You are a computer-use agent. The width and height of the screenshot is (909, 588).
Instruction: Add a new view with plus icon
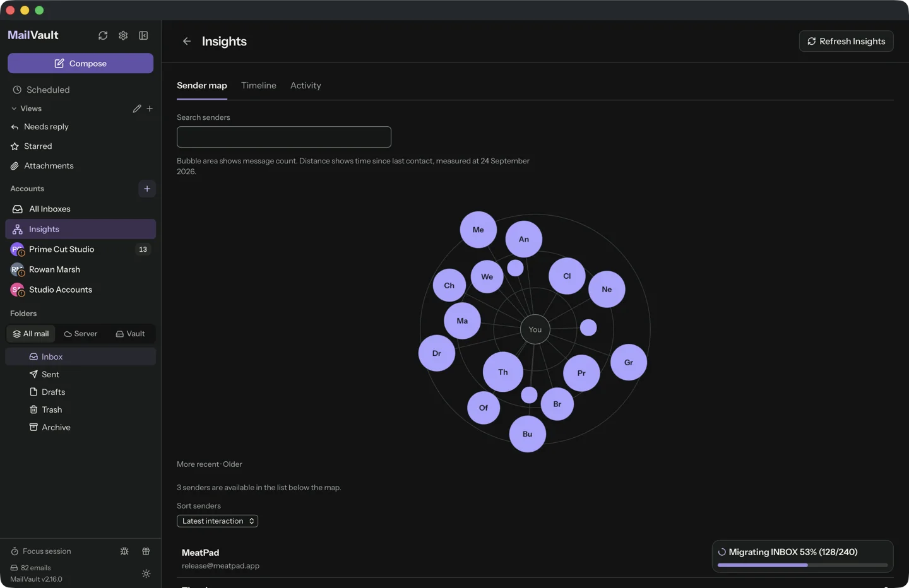click(150, 109)
